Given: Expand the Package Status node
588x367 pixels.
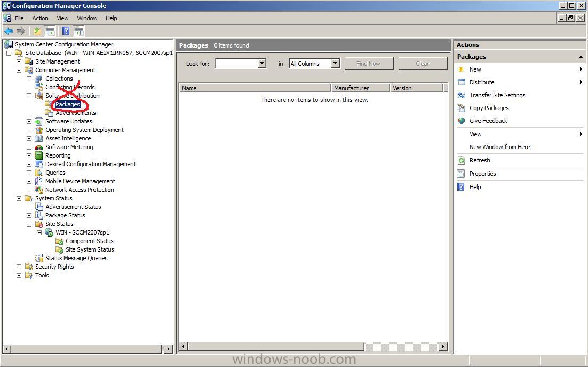Looking at the screenshot, I should [x=29, y=215].
